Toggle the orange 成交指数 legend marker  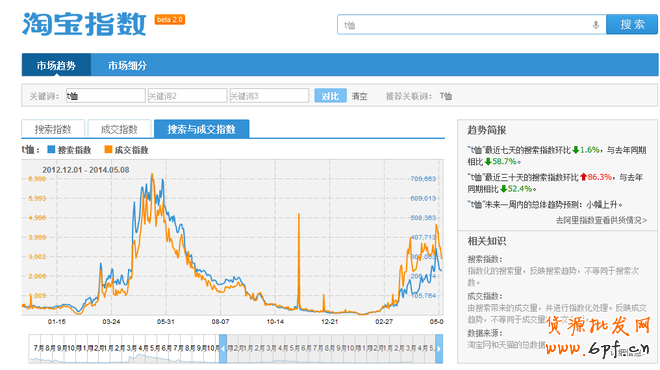[x=108, y=149]
